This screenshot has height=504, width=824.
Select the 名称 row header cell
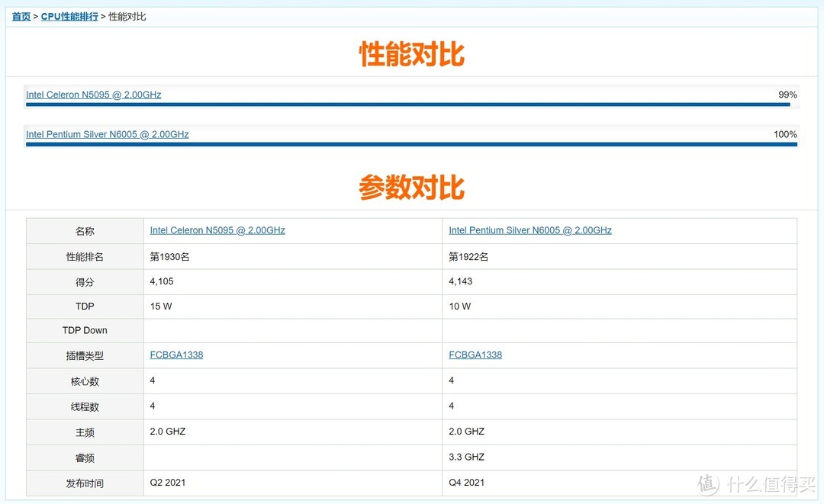pyautogui.click(x=84, y=230)
